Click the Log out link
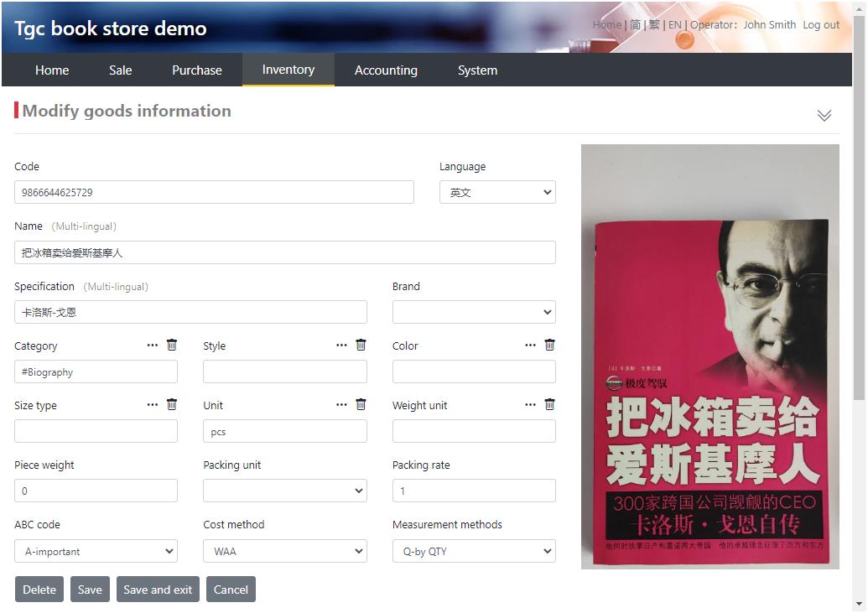 [x=821, y=25]
